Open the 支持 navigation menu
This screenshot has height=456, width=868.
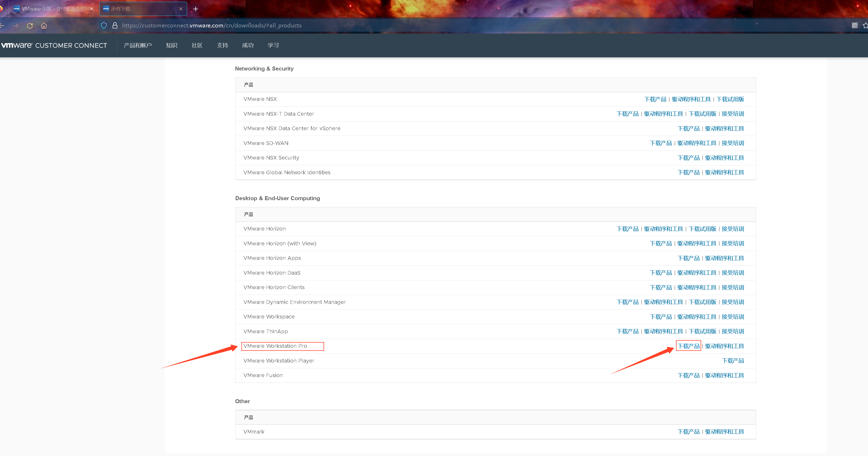click(222, 45)
